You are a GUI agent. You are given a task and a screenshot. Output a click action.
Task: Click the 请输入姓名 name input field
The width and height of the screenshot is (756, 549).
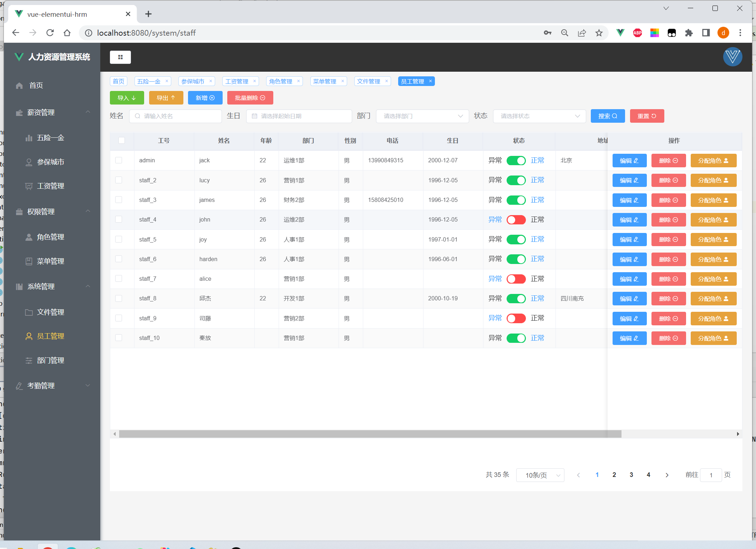pos(176,116)
